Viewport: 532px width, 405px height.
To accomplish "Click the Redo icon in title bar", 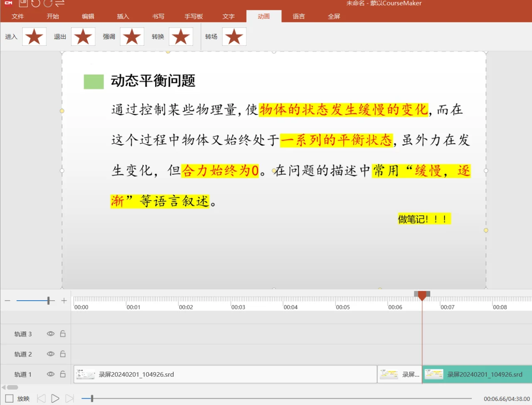I will tap(48, 4).
